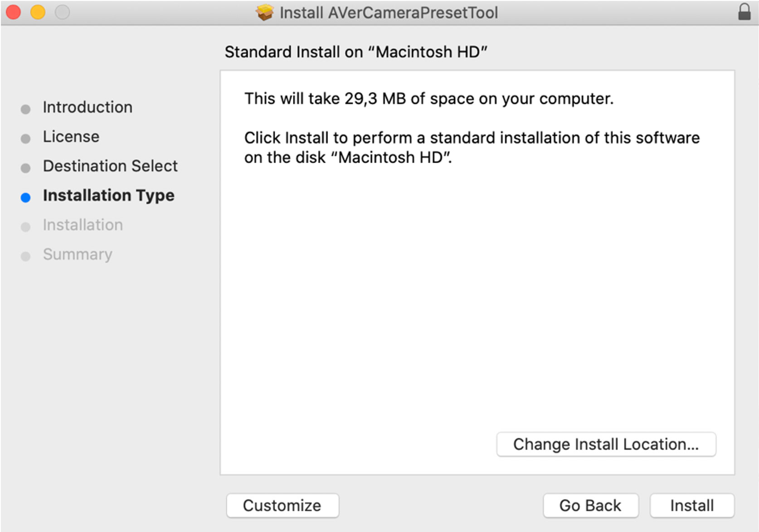The width and height of the screenshot is (759, 532).
Task: Select the Installation Type step label
Action: coord(109,196)
